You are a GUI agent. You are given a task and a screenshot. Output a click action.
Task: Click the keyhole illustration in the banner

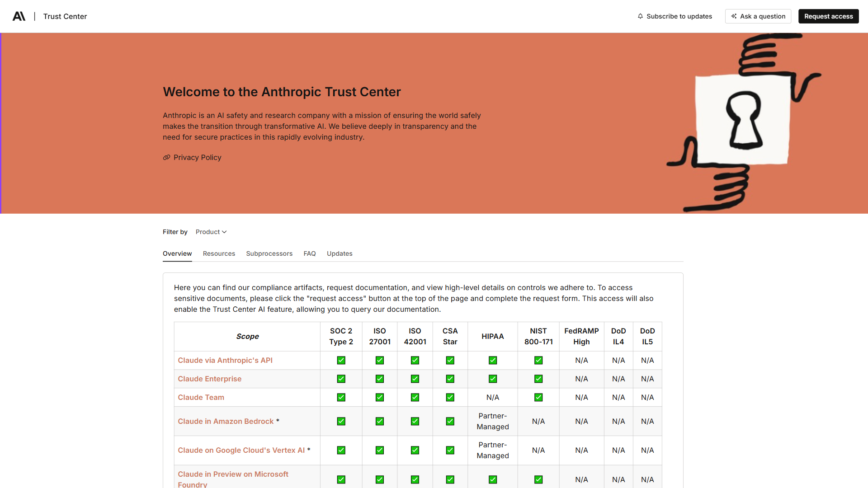tap(744, 120)
